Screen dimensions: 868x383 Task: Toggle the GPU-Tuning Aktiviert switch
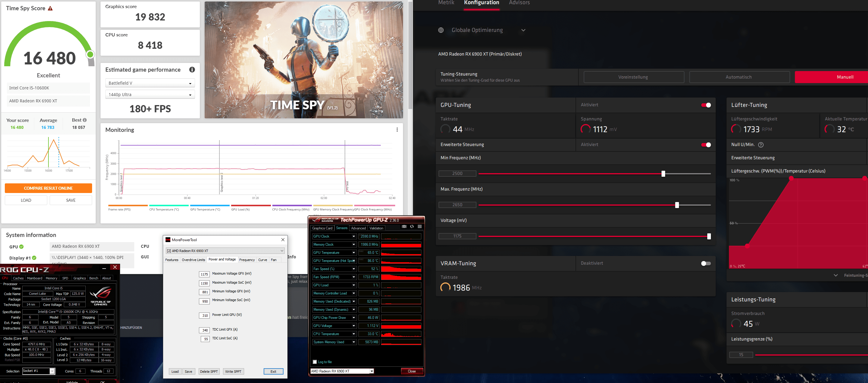[706, 105]
